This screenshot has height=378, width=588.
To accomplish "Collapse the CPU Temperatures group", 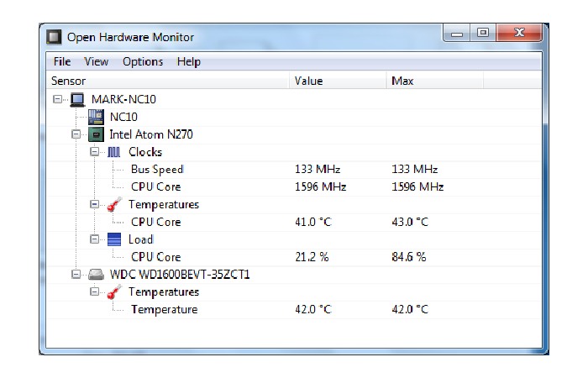I will [94, 204].
